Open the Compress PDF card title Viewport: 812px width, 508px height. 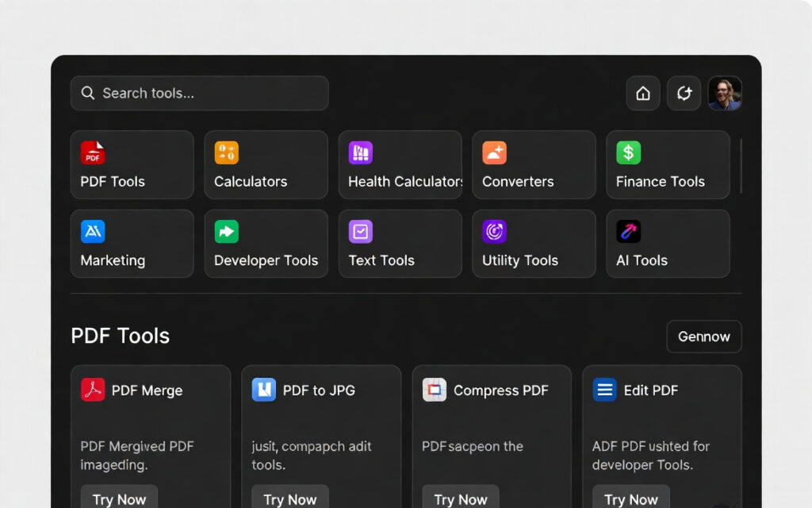[501, 391]
